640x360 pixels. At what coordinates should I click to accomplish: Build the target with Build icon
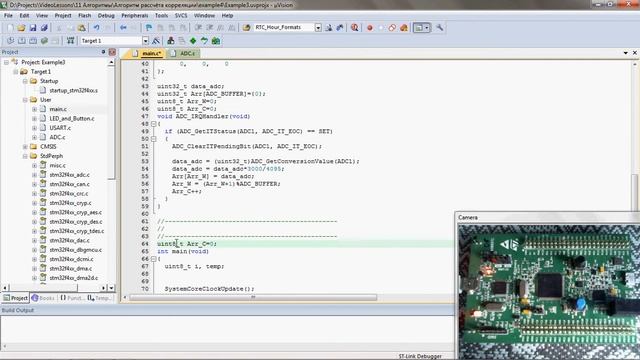22,41
